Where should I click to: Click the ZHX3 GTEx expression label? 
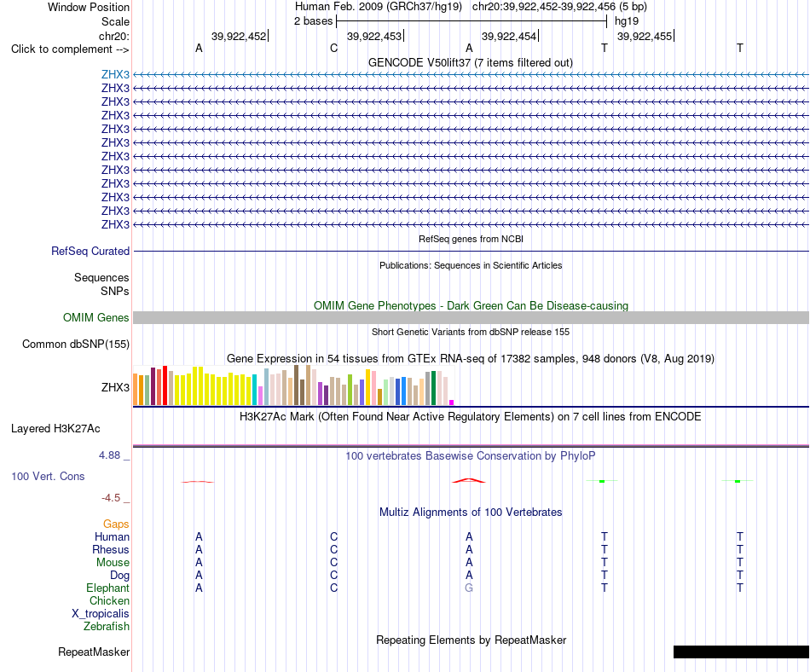[x=115, y=387]
